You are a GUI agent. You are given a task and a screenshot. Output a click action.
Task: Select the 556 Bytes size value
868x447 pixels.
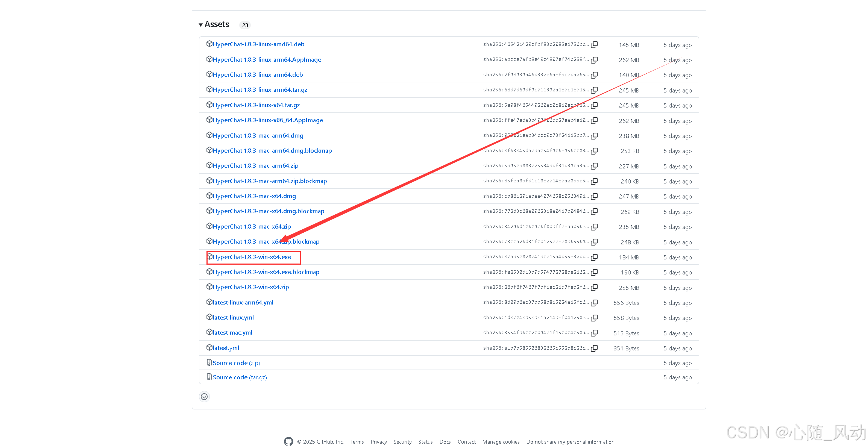click(627, 303)
